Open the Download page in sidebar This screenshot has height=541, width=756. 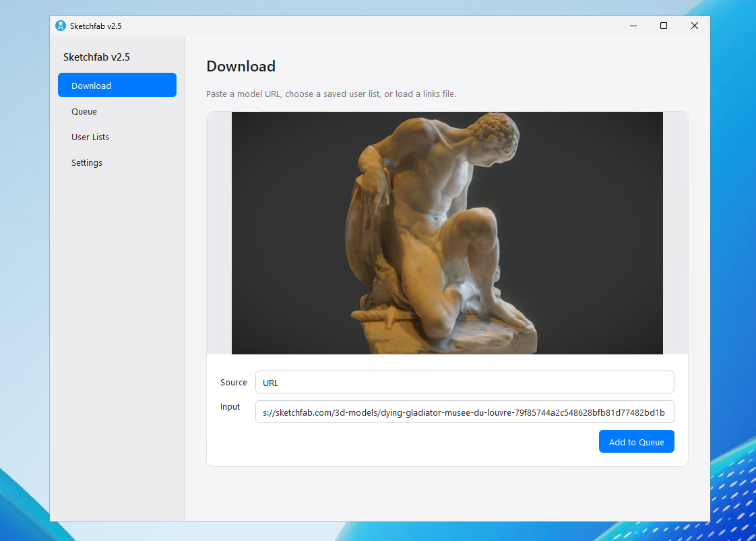117,86
